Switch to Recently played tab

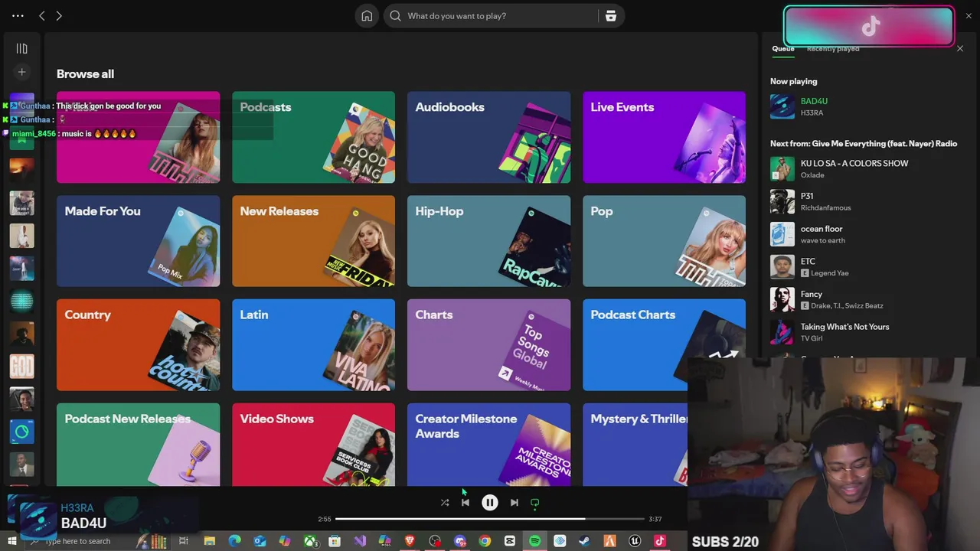pyautogui.click(x=833, y=49)
